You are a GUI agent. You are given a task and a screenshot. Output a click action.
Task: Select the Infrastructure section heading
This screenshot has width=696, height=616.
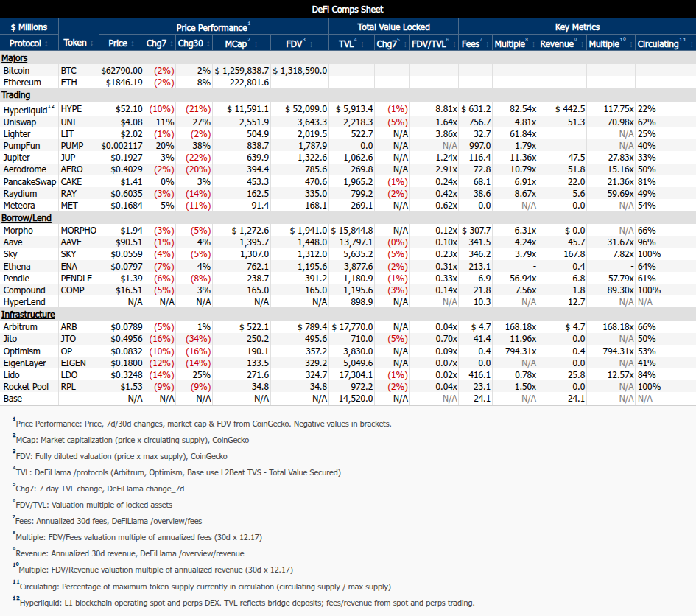click(28, 315)
